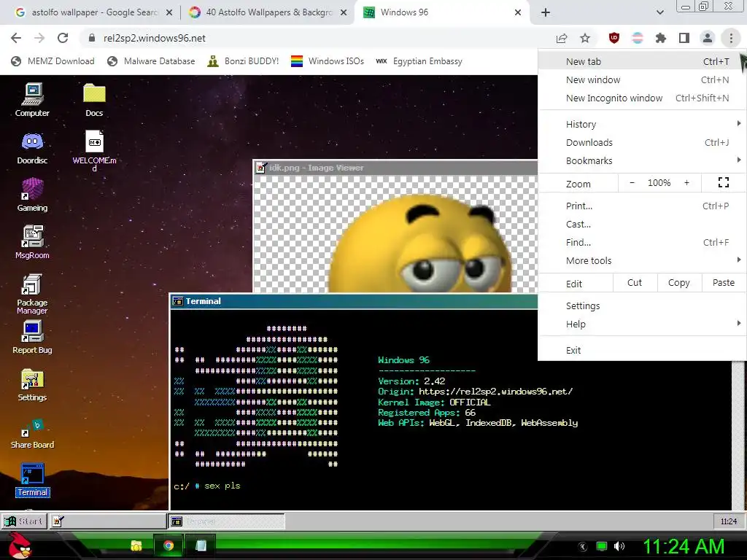Open the MEMZ Download bookmark
Screen dimensions: 747x560
53,61
